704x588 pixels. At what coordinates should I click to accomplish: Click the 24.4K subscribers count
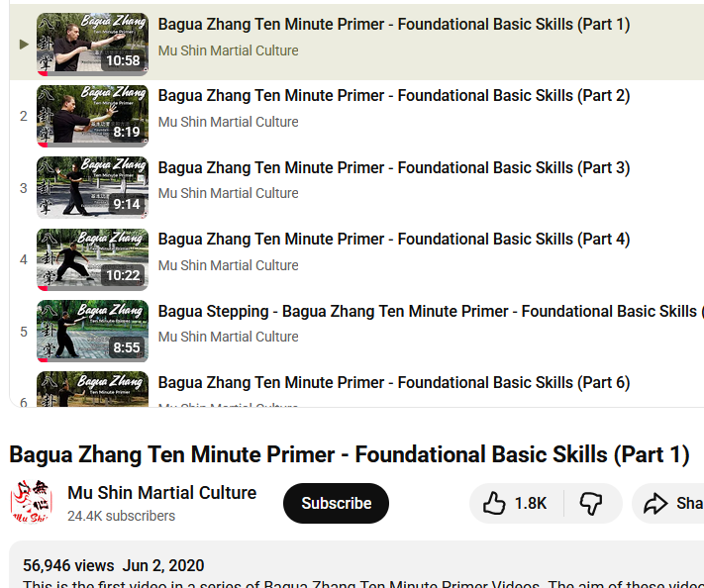coord(121,516)
